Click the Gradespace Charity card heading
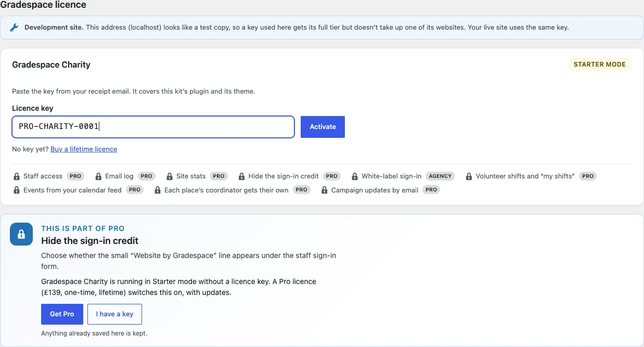Image resolution: width=644 pixels, height=347 pixels. click(x=51, y=65)
